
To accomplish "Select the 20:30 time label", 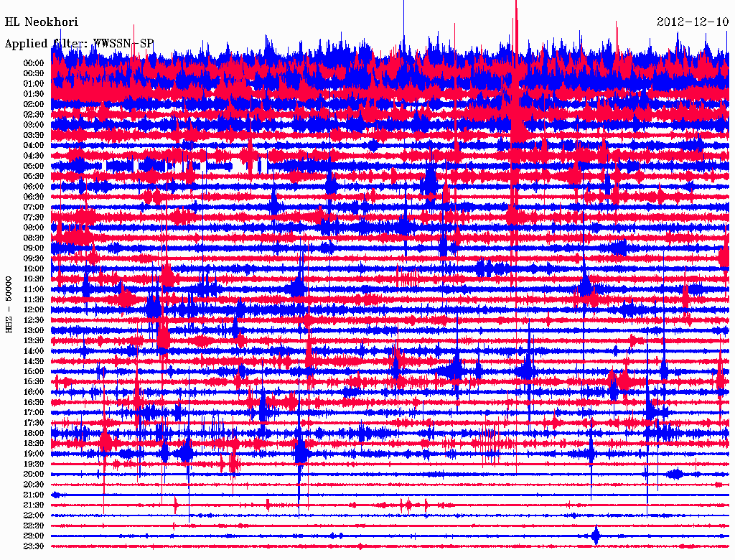I will (33, 485).
